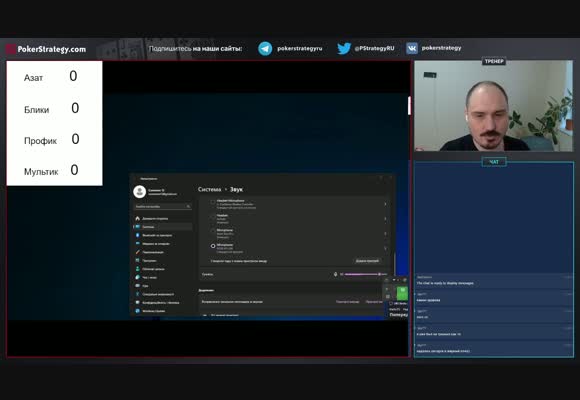
Task: Click the microphone icon beside the volume slider
Action: coord(335,274)
